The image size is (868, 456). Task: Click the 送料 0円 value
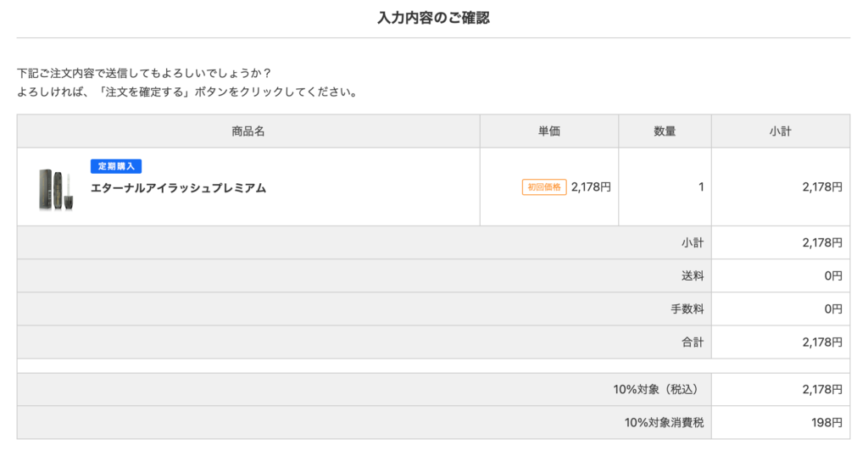833,275
